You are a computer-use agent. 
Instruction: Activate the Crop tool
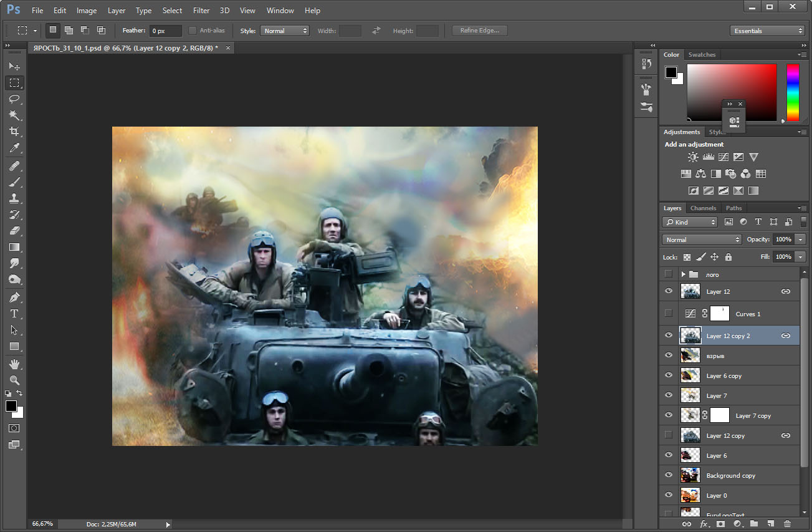coord(14,132)
